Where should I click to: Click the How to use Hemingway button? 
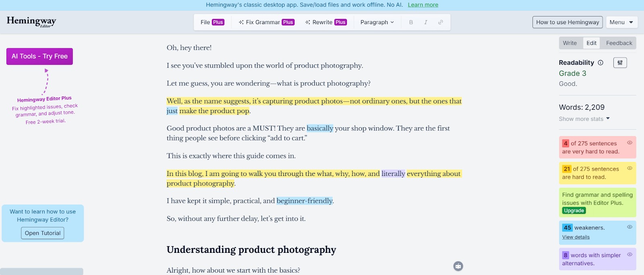pyautogui.click(x=568, y=22)
